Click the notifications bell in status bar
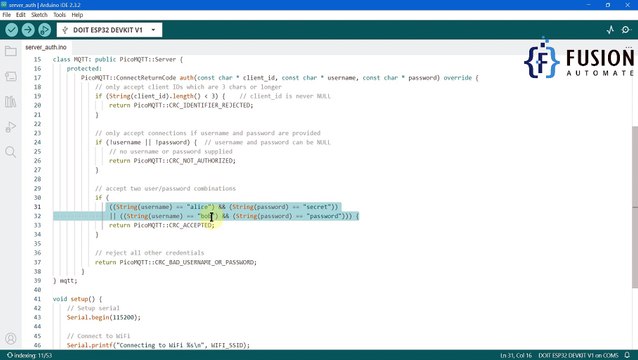The height and width of the screenshot is (360, 638). [627, 355]
